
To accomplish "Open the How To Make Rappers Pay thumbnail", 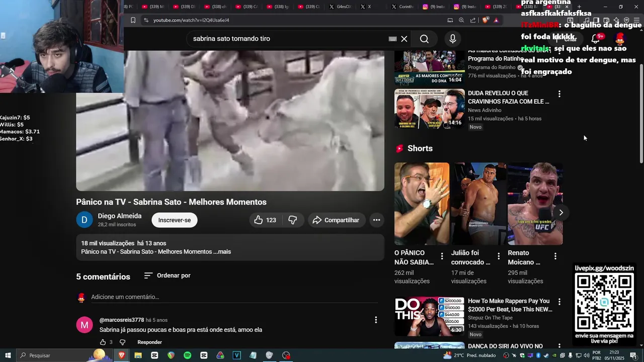I will pyautogui.click(x=429, y=317).
